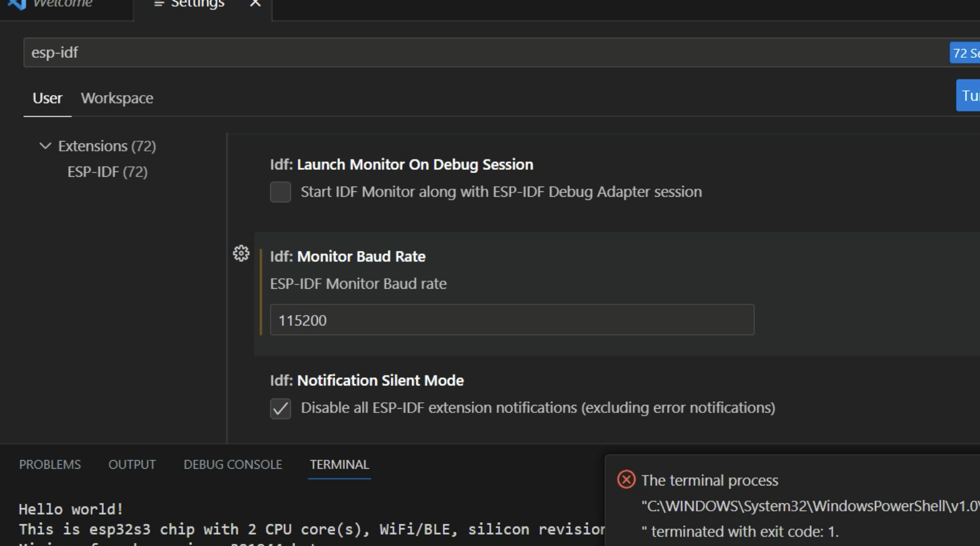Click the baud rate field showing 115200
Image resolution: width=980 pixels, height=546 pixels.
pyautogui.click(x=511, y=320)
